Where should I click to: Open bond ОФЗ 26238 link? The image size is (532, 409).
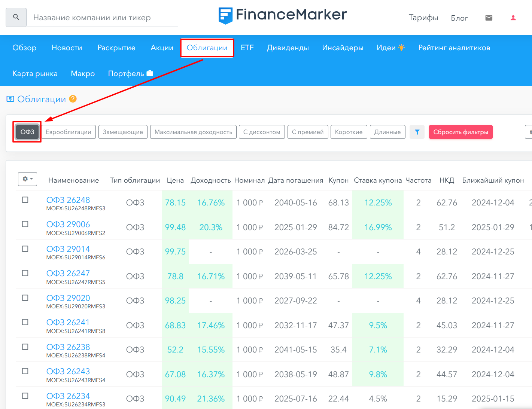[x=68, y=347]
